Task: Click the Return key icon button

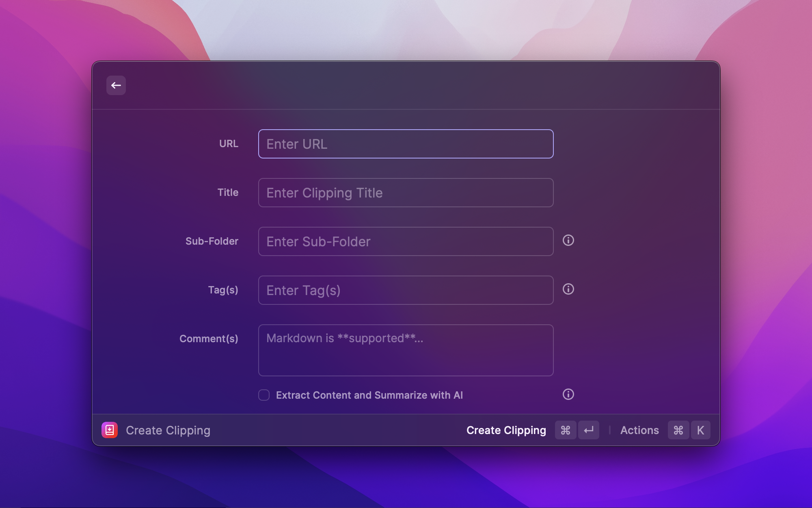Action: 589,430
